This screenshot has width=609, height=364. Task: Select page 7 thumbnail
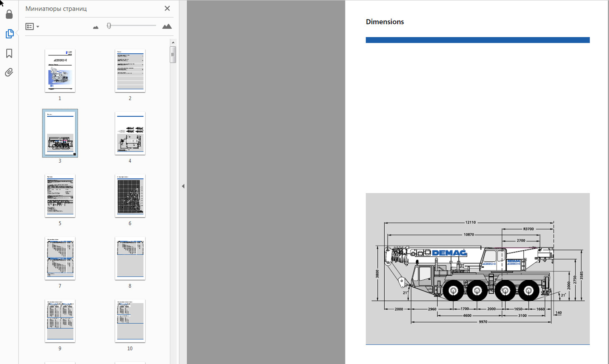coord(60,258)
